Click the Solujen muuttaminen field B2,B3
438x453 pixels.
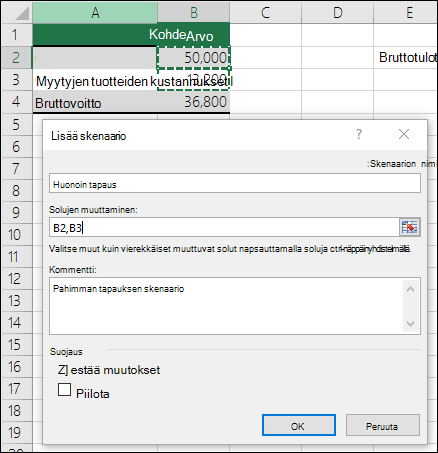(x=224, y=227)
